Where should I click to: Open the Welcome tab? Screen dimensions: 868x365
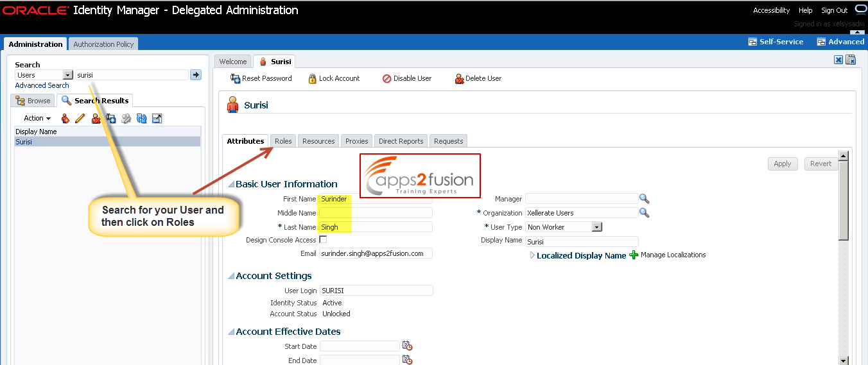pos(233,62)
